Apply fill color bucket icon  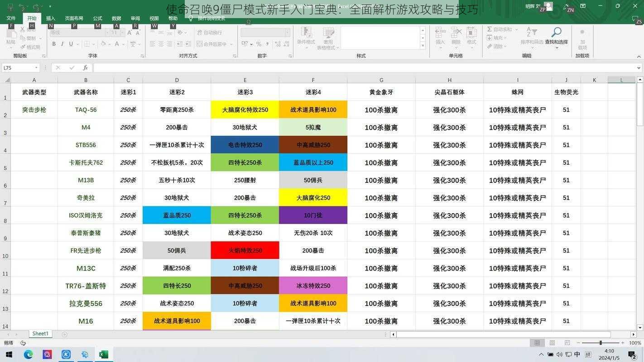tap(103, 44)
